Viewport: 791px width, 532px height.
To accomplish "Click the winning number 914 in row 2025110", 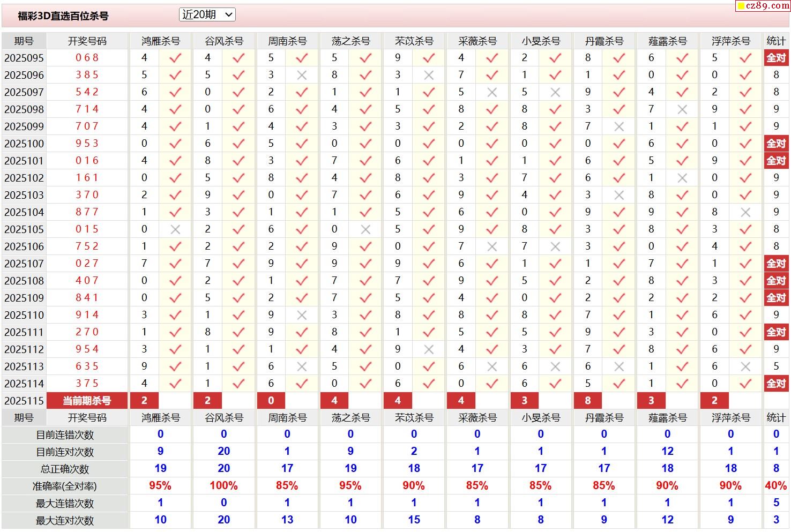I will 87,315.
